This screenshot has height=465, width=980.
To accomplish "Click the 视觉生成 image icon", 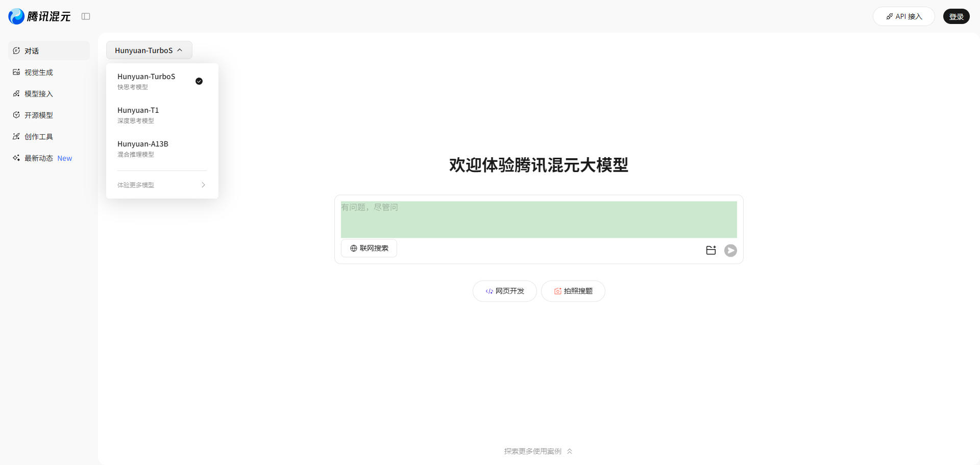I will pyautogui.click(x=16, y=72).
